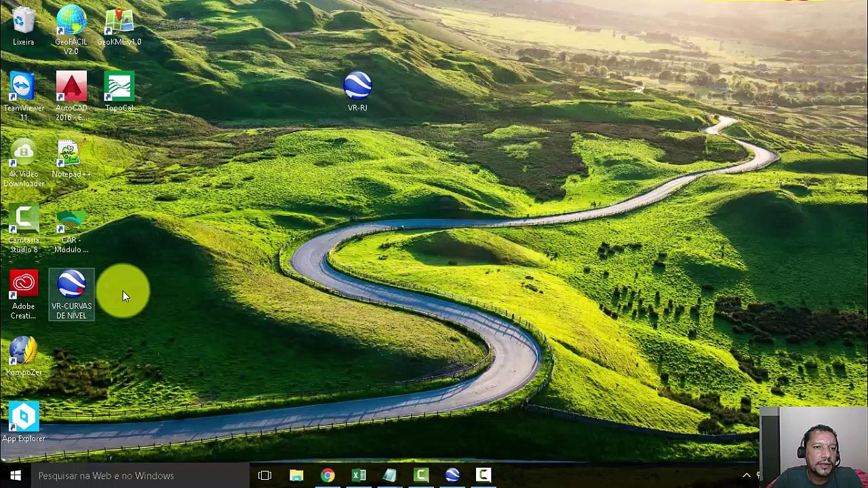868x488 pixels.
Task: Open the Windows Start menu
Action: tap(16, 476)
